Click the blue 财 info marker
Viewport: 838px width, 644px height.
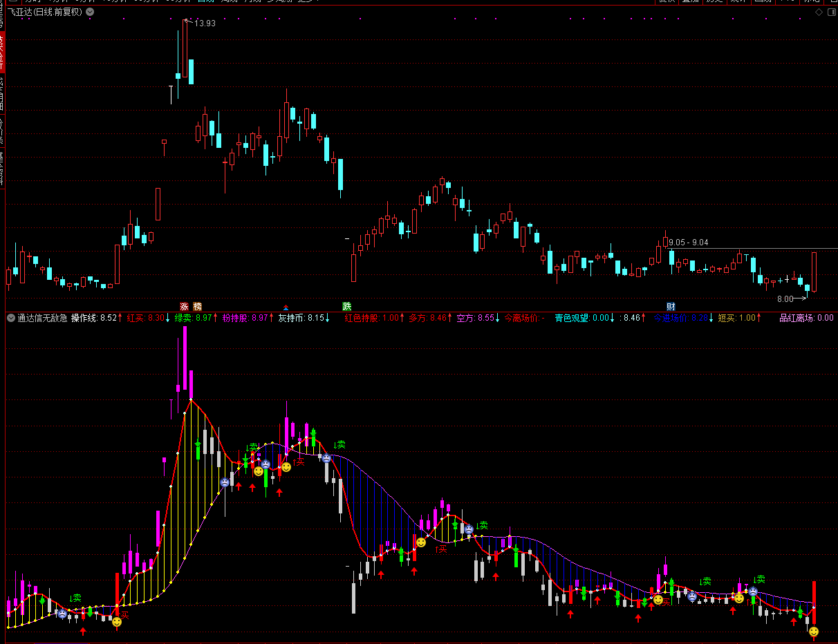(x=671, y=306)
